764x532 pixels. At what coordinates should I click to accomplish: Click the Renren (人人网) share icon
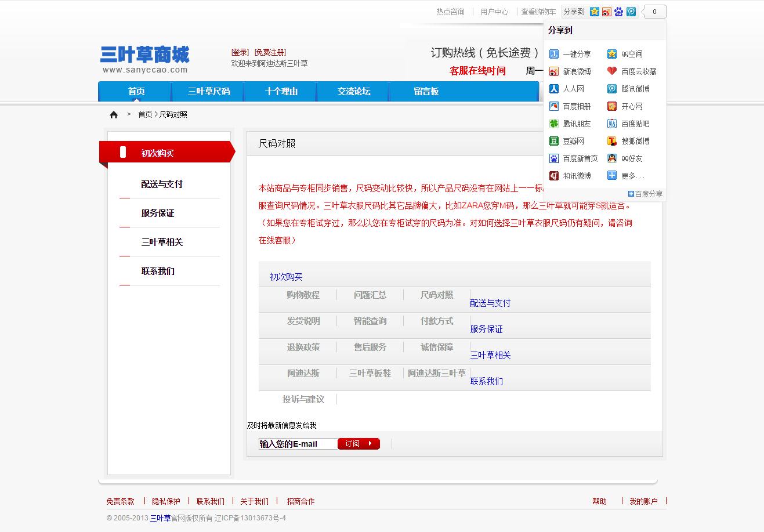554,89
